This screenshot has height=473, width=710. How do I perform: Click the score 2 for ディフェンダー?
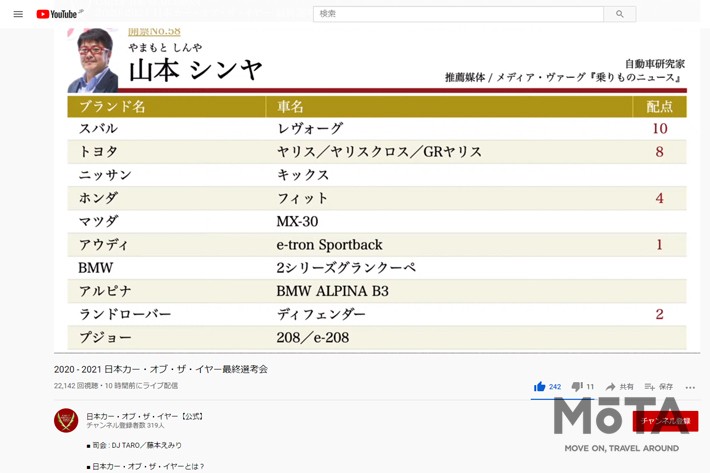click(x=659, y=314)
